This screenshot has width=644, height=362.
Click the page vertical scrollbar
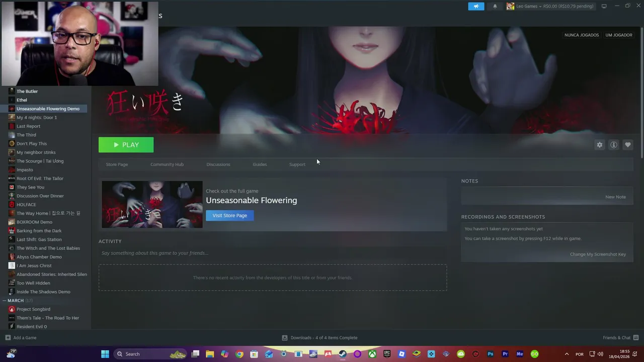click(x=641, y=93)
